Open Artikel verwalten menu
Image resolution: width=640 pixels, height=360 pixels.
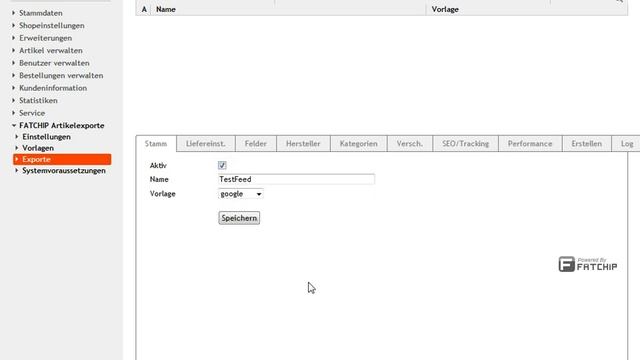coord(51,51)
